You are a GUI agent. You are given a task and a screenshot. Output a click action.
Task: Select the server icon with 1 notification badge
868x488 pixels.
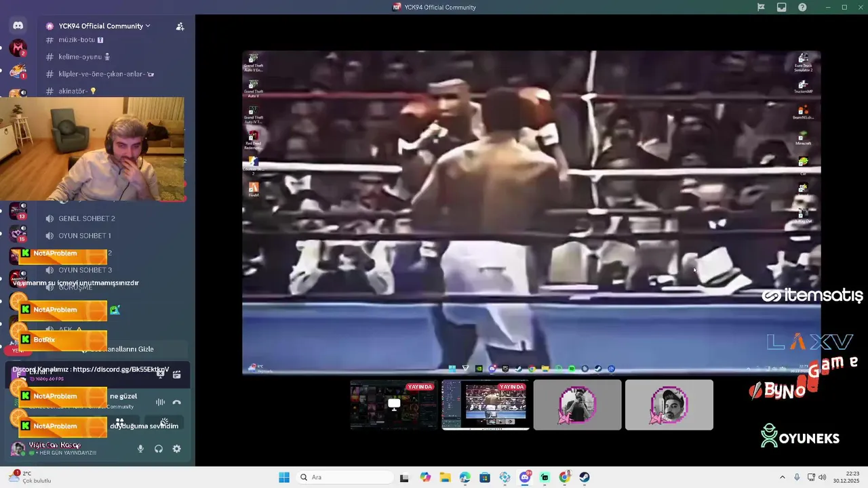[18, 71]
